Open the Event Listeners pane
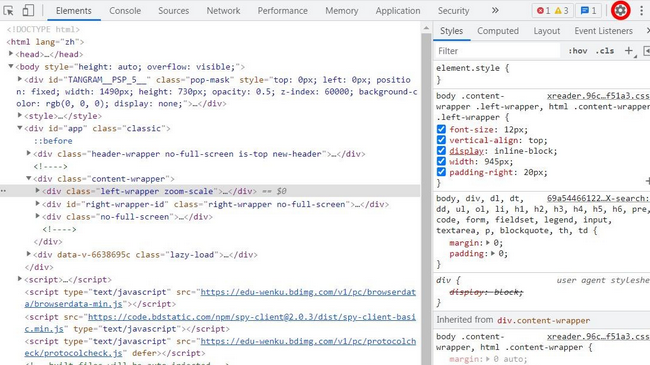The height and width of the screenshot is (365, 650). coord(603,31)
